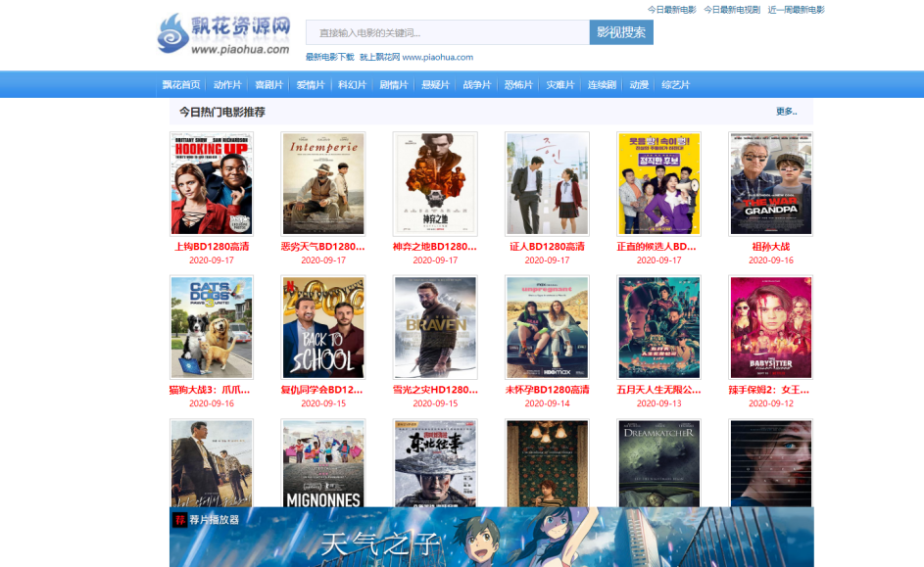924x567 pixels.
Task: Open the 喜剧片 category
Action: click(268, 85)
